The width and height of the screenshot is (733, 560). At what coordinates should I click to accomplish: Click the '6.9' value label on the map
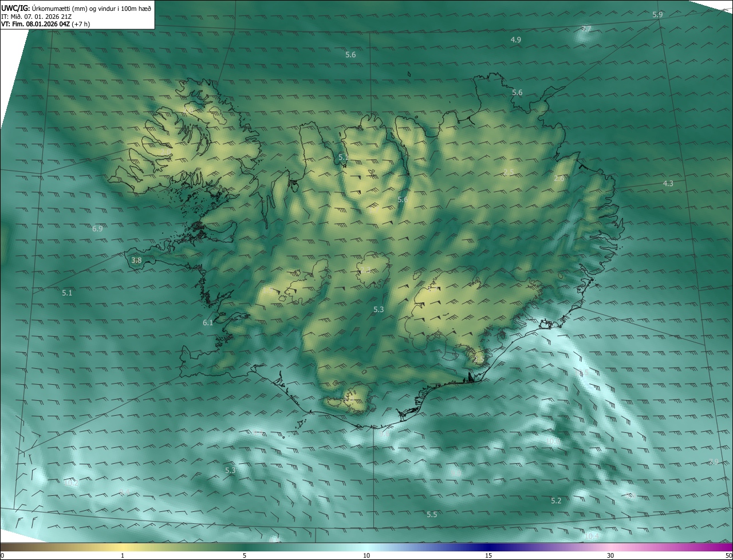pos(97,228)
